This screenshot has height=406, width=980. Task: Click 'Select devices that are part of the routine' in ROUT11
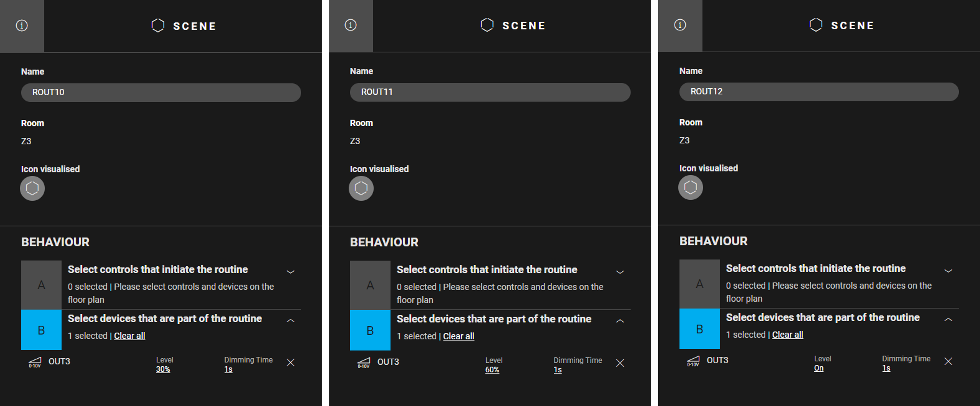pos(494,319)
